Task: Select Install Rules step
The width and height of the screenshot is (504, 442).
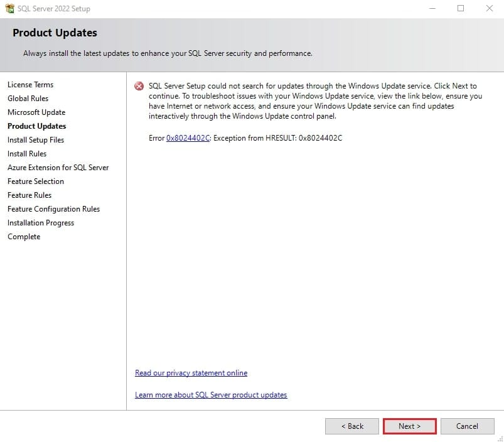Action: click(x=27, y=154)
